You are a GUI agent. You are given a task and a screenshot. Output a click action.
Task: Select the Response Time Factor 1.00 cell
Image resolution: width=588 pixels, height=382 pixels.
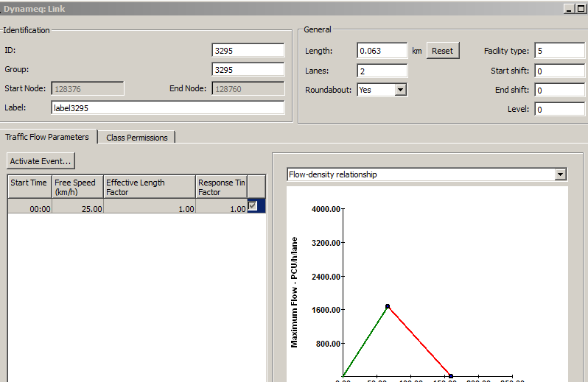click(x=221, y=206)
